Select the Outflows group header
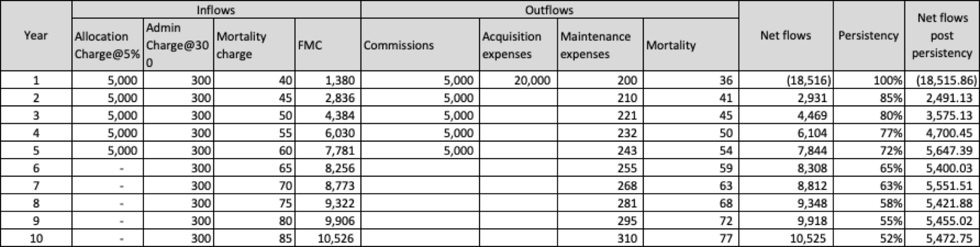The width and height of the screenshot is (980, 247). [549, 9]
